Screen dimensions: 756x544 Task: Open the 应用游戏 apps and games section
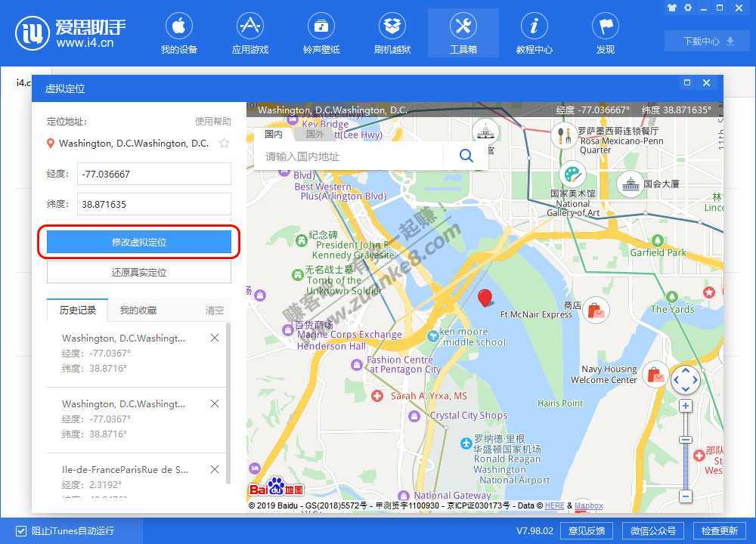(250, 34)
